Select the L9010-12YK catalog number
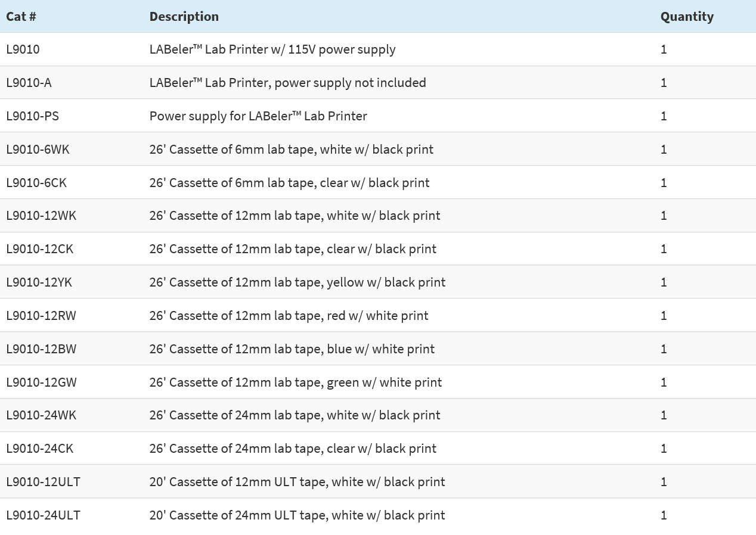Screen dimensions: 756x535 click(39, 282)
